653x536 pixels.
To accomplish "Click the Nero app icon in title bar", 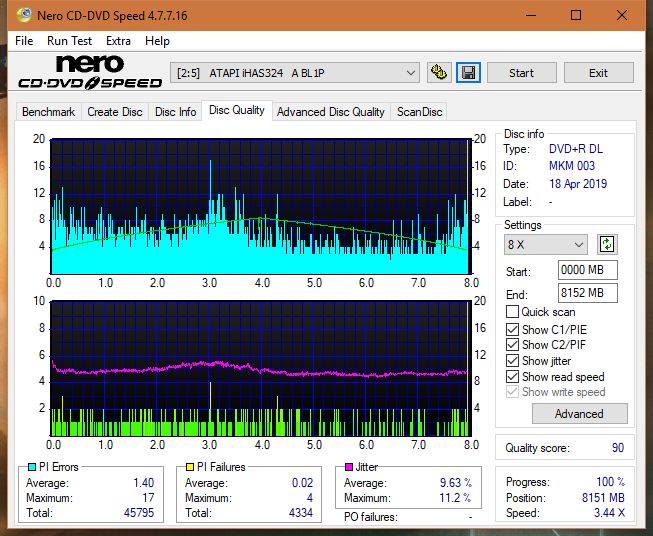I will [x=24, y=15].
